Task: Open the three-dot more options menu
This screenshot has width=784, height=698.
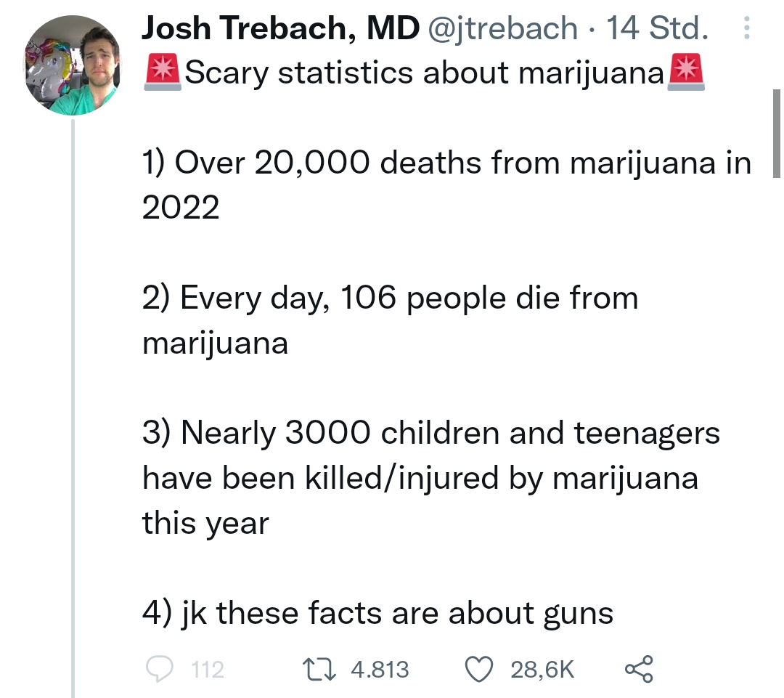Action: [x=746, y=28]
